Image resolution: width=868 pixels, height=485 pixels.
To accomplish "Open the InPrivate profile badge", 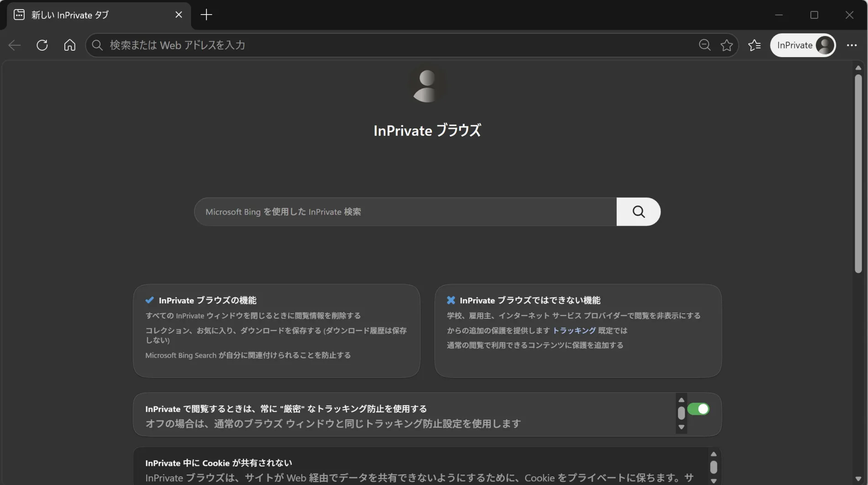I will click(803, 45).
